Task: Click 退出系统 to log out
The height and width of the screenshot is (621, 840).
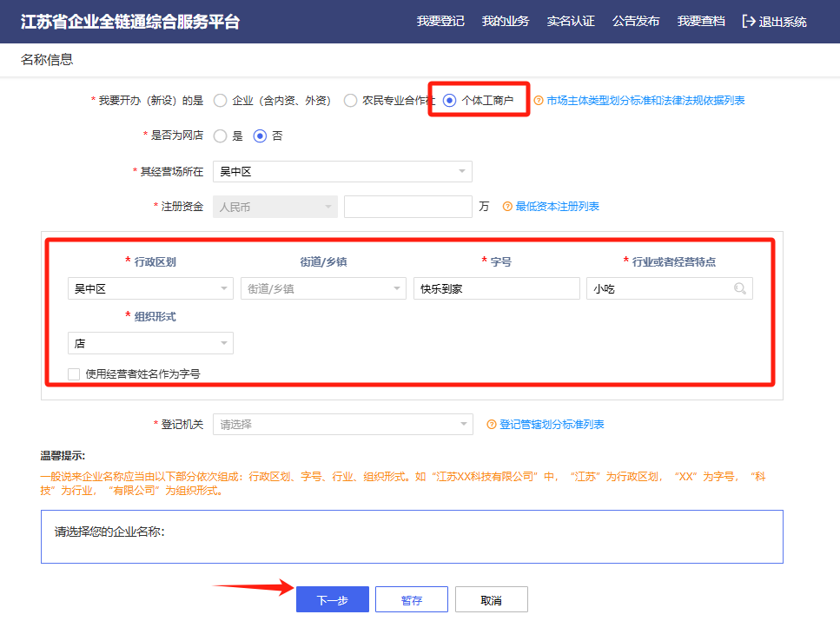Action: point(783,22)
